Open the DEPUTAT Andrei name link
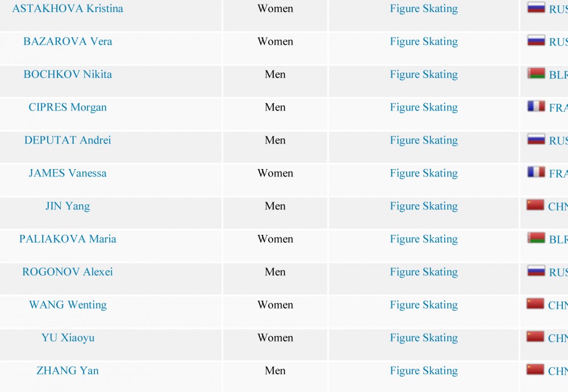568x392 pixels. click(68, 140)
